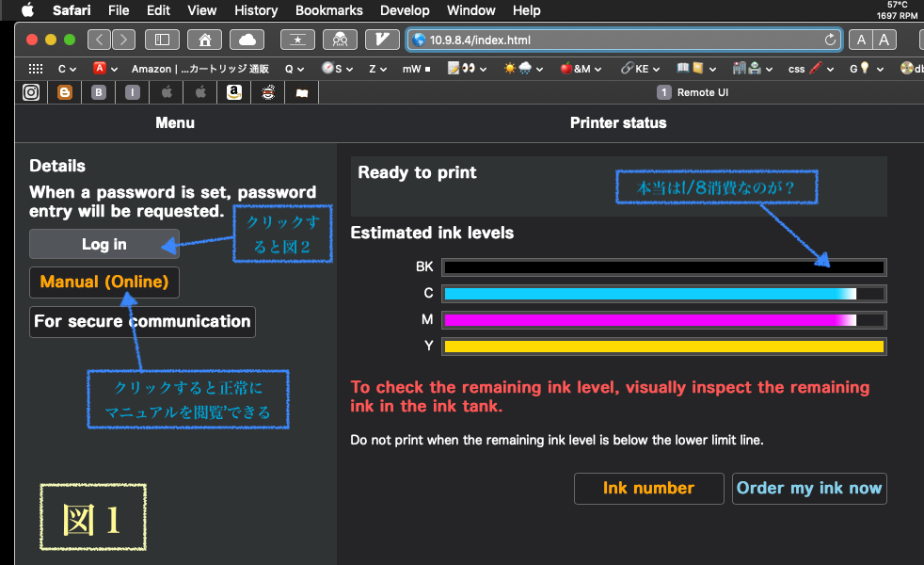This screenshot has height=565, width=924.
Task: Expand the KE bookmarks folder
Action: (x=640, y=69)
